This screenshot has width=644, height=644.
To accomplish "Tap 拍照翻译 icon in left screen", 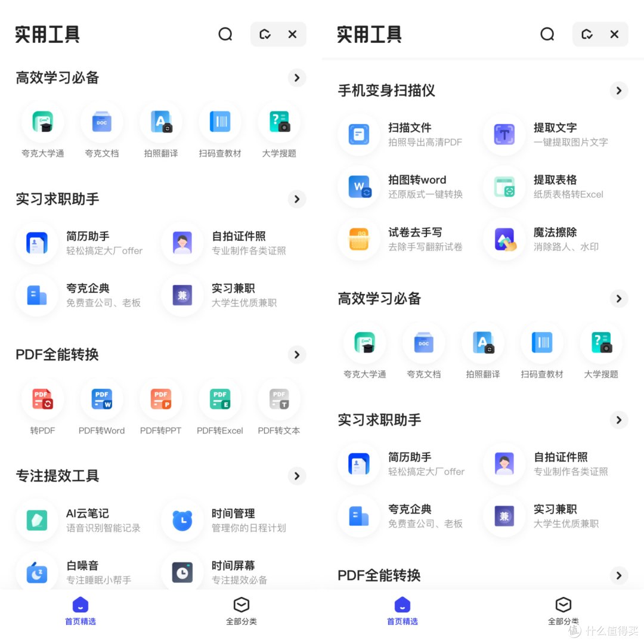I will 161,122.
